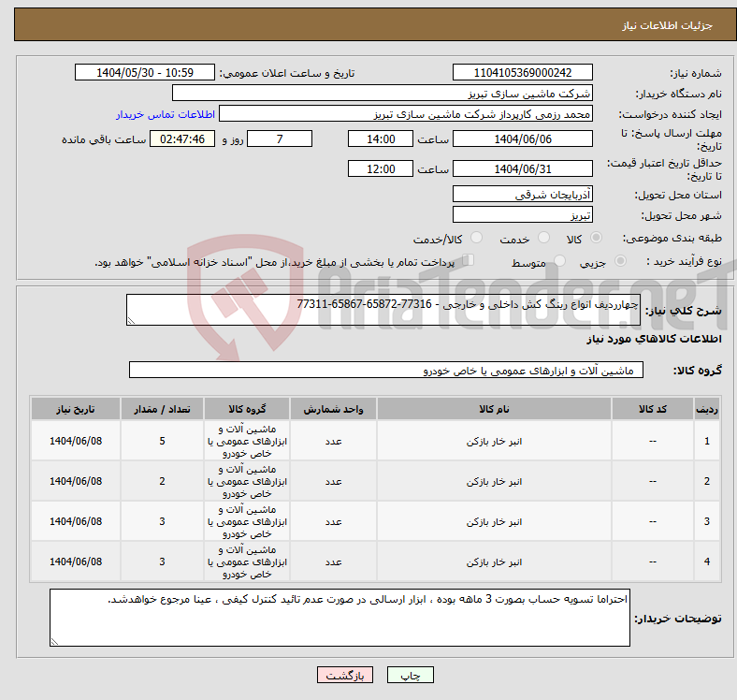Image resolution: width=737 pixels, height=700 pixels.
Task: Click need date 1404/06/08 in row 1
Action: pos(76,442)
